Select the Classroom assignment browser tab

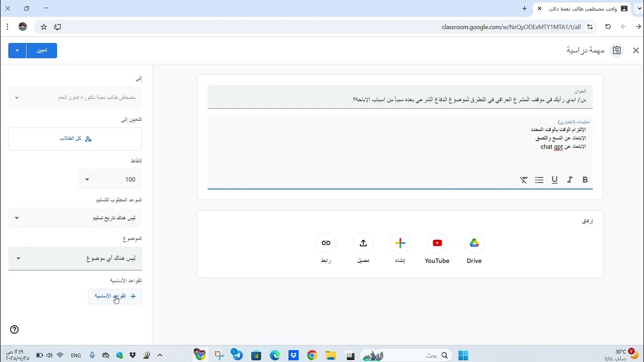click(x=583, y=9)
